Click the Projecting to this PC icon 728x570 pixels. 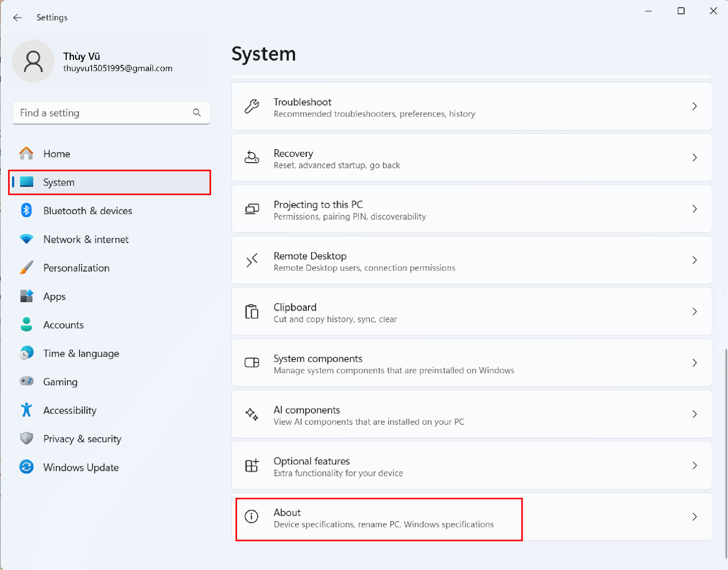tap(251, 209)
